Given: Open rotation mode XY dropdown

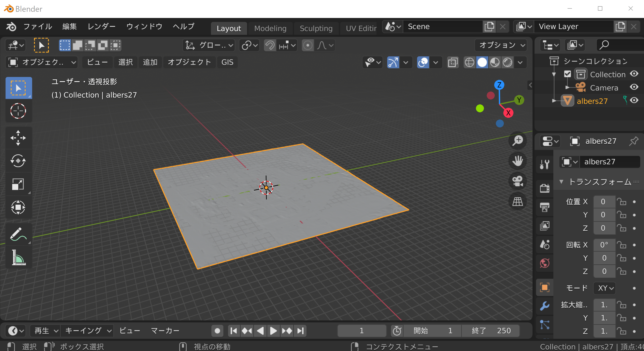Looking at the screenshot, I should click(x=605, y=288).
